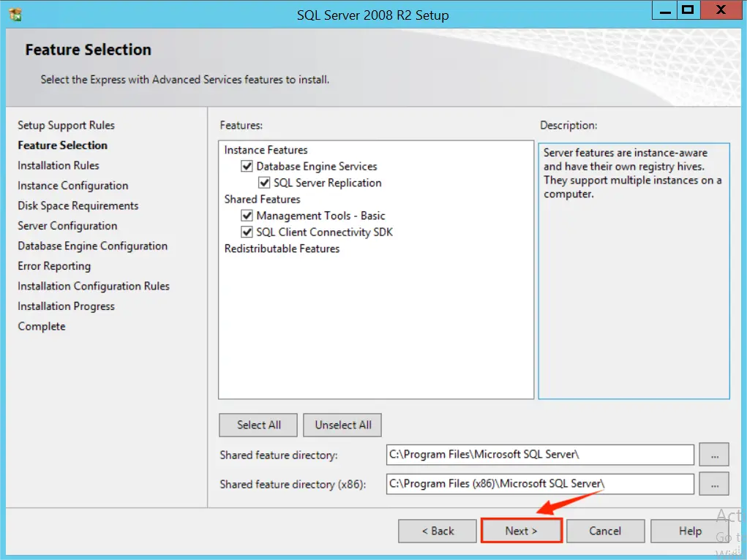Go back using the Back button
This screenshot has width=747, height=560.
(437, 531)
